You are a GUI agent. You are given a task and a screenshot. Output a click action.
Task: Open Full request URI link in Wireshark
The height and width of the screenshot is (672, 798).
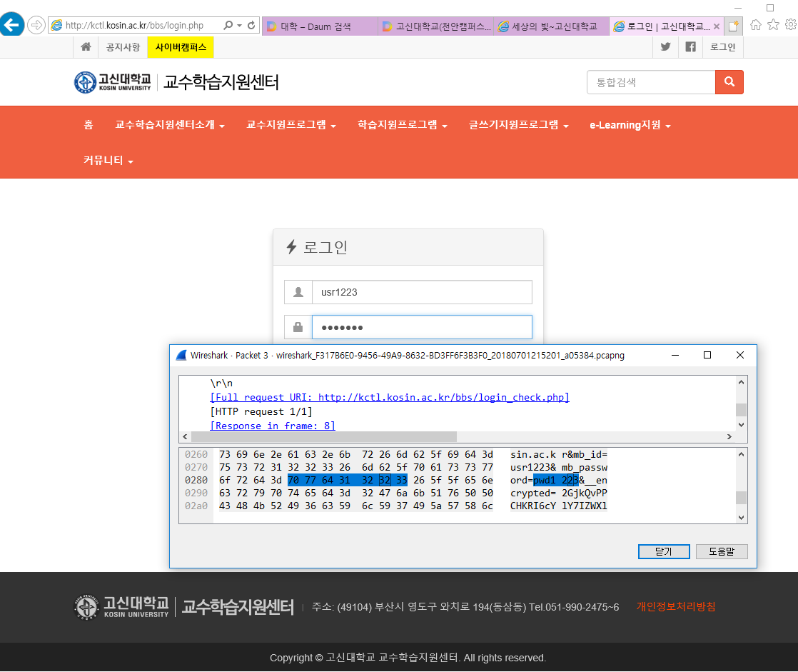(x=390, y=397)
